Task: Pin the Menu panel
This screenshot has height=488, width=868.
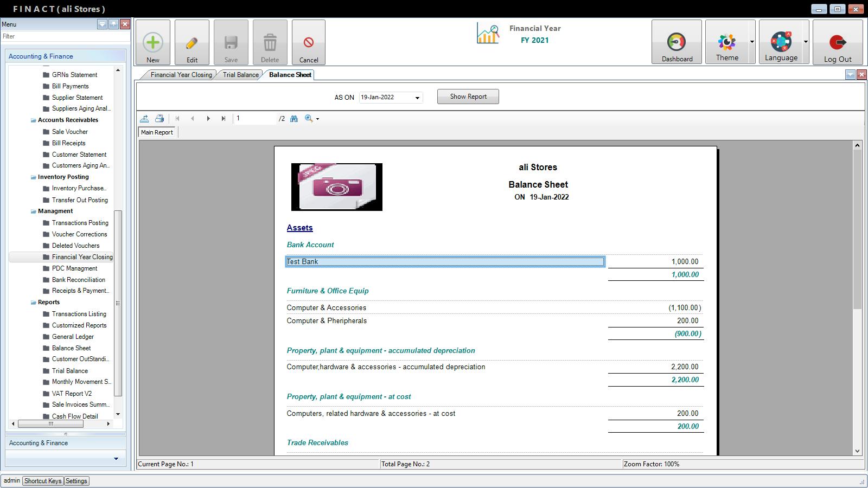Action: (113, 24)
